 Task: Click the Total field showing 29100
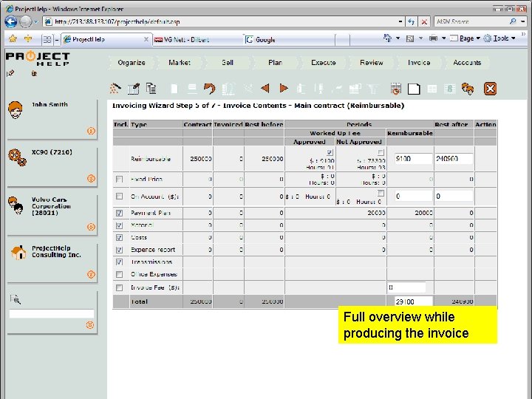pos(414,301)
